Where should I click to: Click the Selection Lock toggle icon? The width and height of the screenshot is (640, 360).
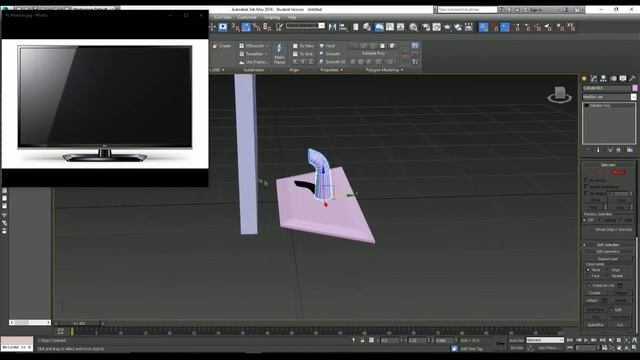[362, 340]
